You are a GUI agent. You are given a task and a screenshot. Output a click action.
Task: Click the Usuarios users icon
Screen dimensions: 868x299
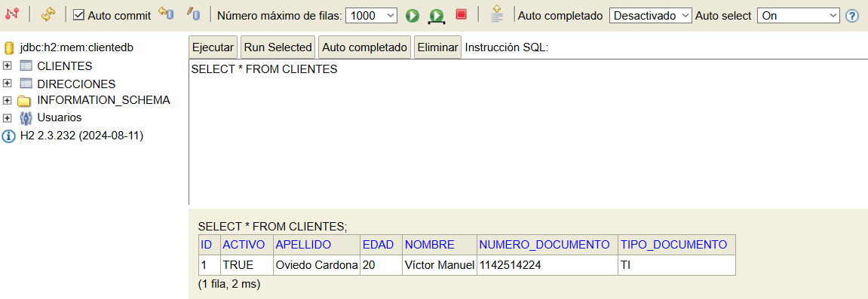coord(26,117)
